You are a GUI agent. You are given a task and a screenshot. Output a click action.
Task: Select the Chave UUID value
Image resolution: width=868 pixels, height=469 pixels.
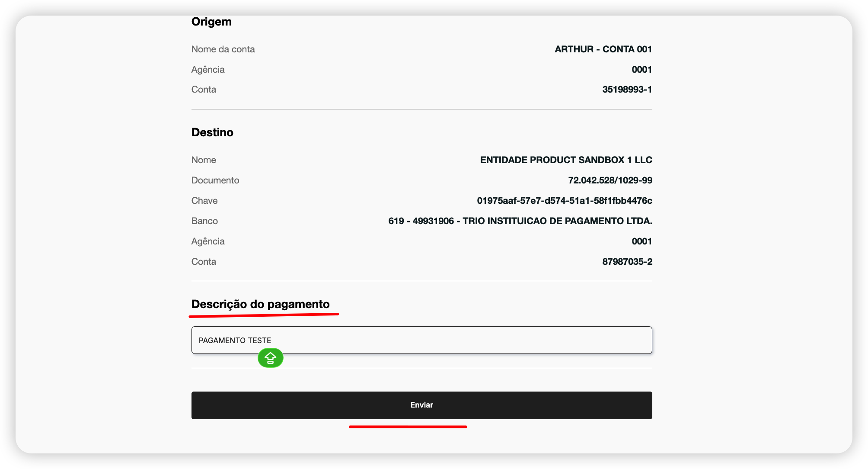click(x=564, y=201)
